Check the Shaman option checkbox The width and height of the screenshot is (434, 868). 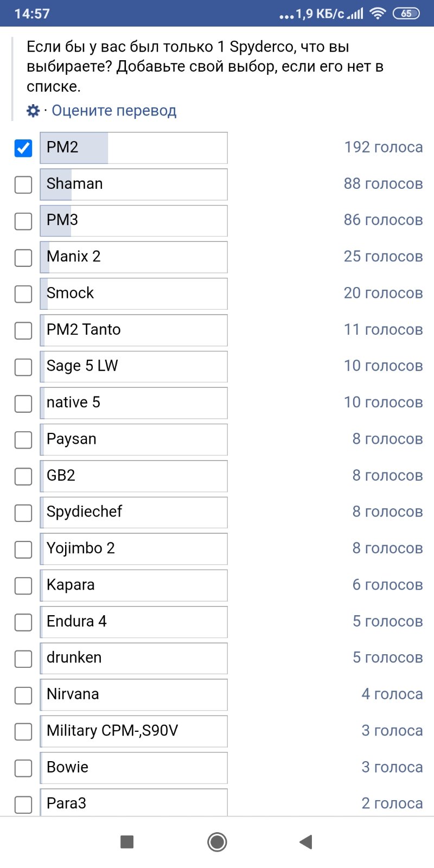point(23,184)
